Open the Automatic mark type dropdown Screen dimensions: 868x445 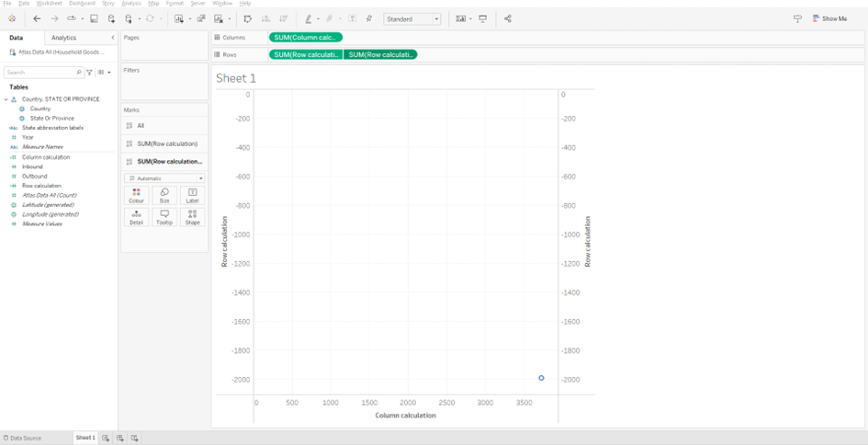pos(164,178)
